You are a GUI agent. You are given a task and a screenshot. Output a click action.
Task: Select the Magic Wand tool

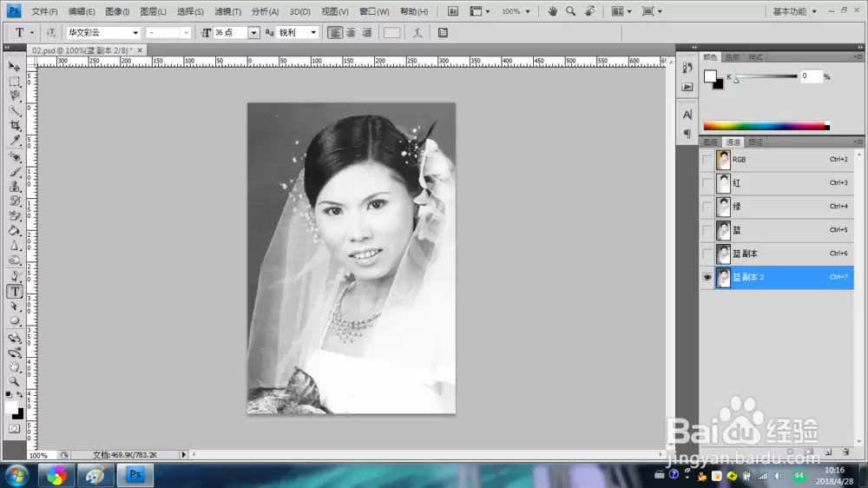tap(15, 111)
